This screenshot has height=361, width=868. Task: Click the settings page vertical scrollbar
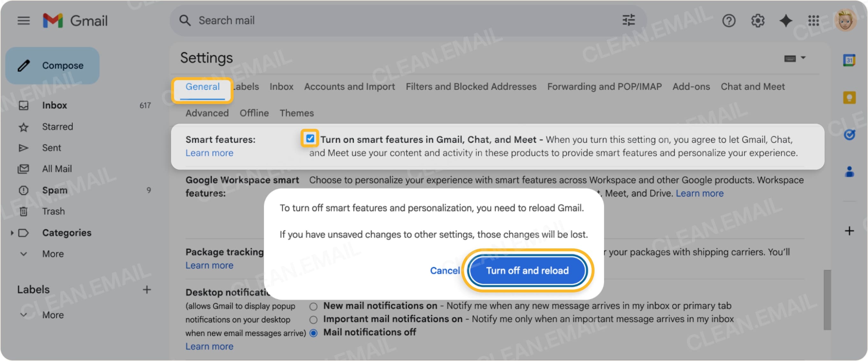[x=827, y=300]
